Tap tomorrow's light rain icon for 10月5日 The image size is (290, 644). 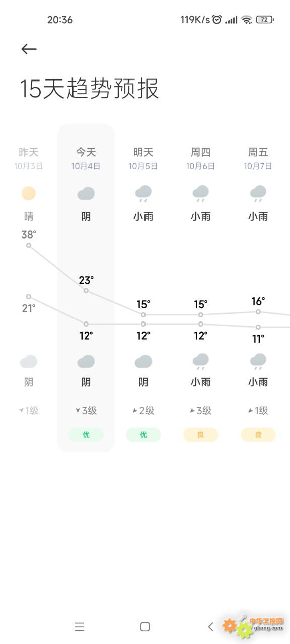coord(143,194)
